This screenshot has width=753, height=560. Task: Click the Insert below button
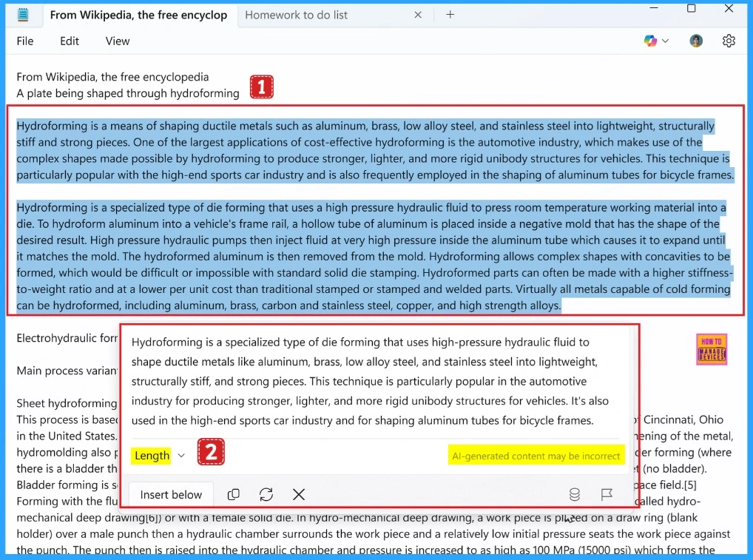point(171,495)
